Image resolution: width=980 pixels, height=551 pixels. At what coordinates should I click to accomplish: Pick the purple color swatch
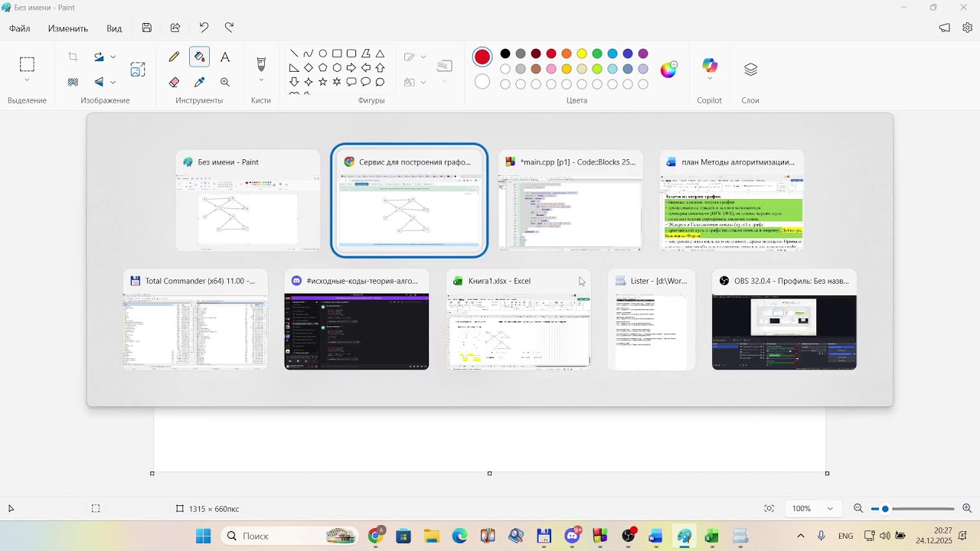tap(643, 54)
